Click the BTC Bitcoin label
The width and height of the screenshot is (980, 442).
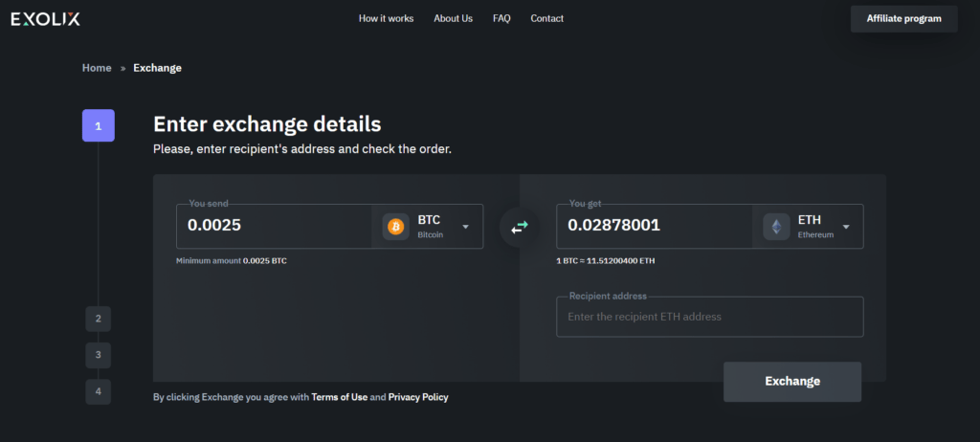click(x=430, y=227)
